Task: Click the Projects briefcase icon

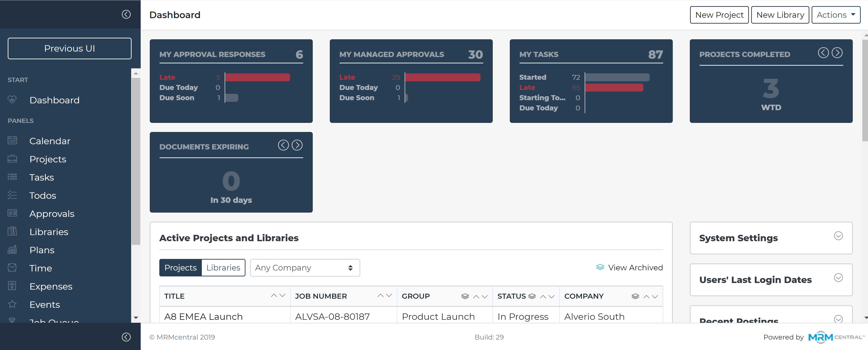Action: pyautogui.click(x=12, y=159)
